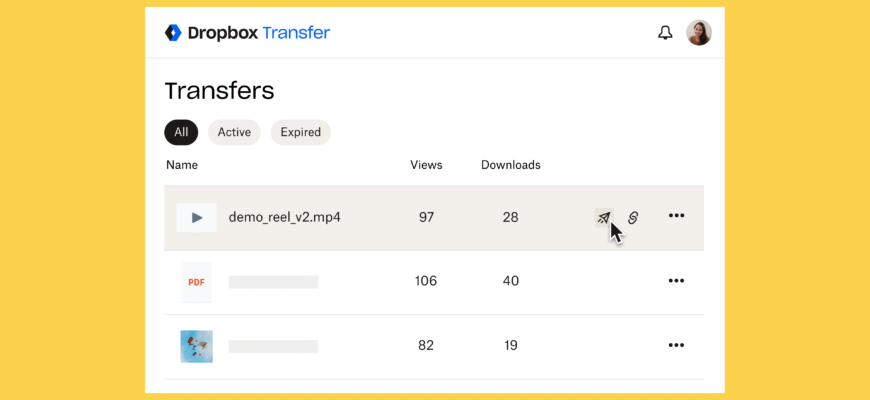The height and width of the screenshot is (400, 870).
Task: Copy link for demo_reel_v2.mp4
Action: [633, 217]
